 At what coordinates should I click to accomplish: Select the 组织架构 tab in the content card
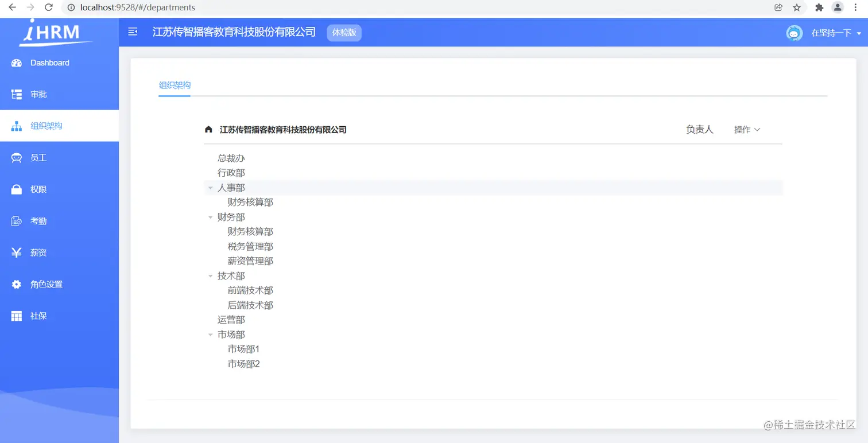175,85
